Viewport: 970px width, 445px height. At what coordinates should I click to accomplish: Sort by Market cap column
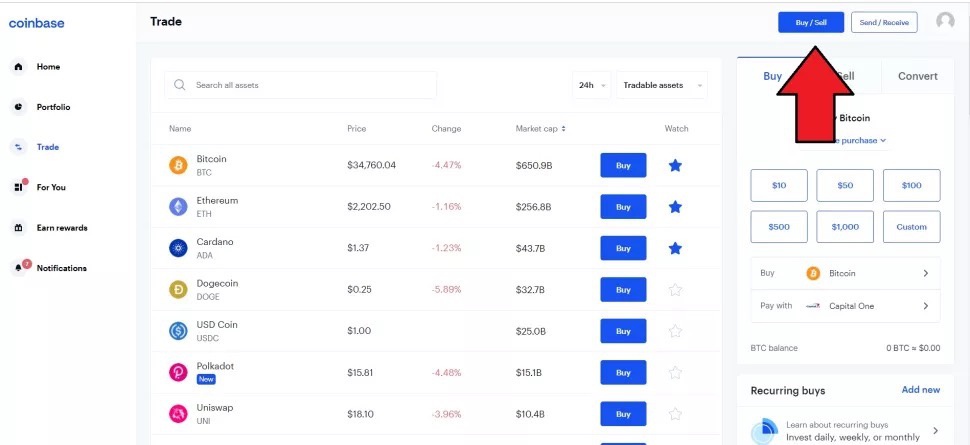pyautogui.click(x=541, y=129)
